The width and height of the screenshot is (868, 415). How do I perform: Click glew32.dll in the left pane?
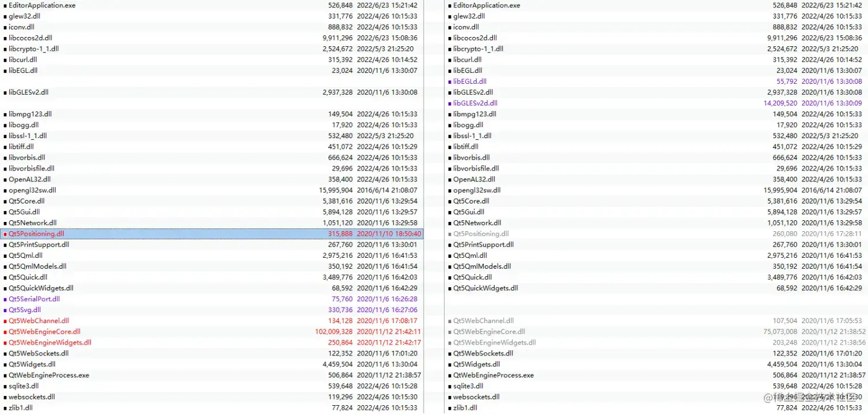click(x=24, y=16)
